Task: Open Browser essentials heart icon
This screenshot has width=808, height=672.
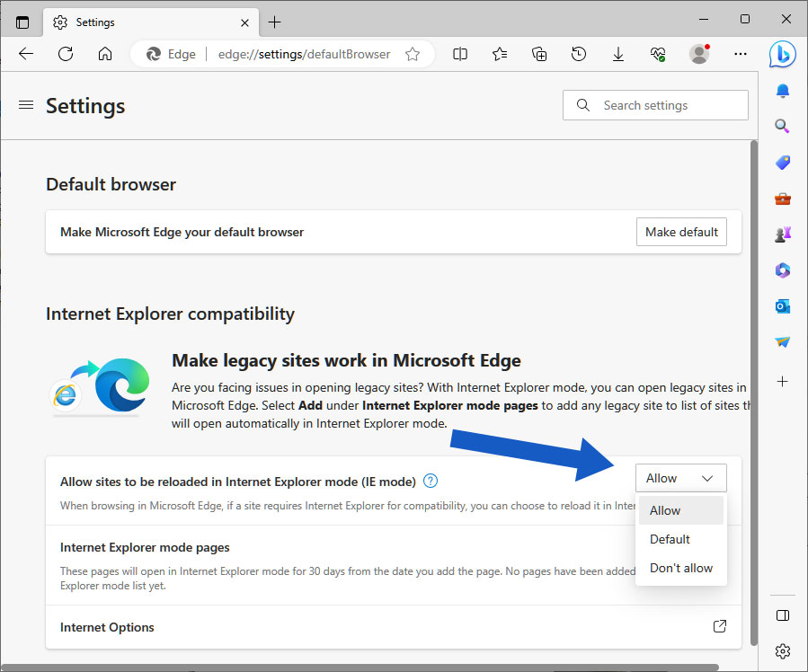Action: tap(658, 54)
